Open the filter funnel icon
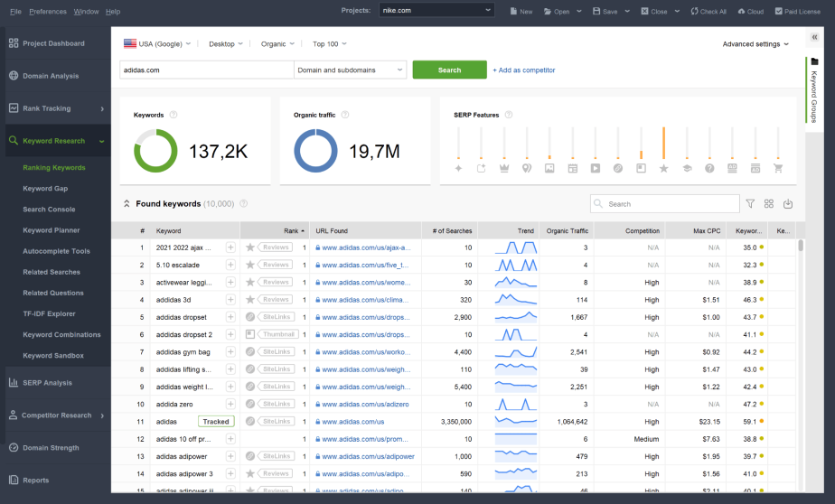835x504 pixels. click(750, 204)
